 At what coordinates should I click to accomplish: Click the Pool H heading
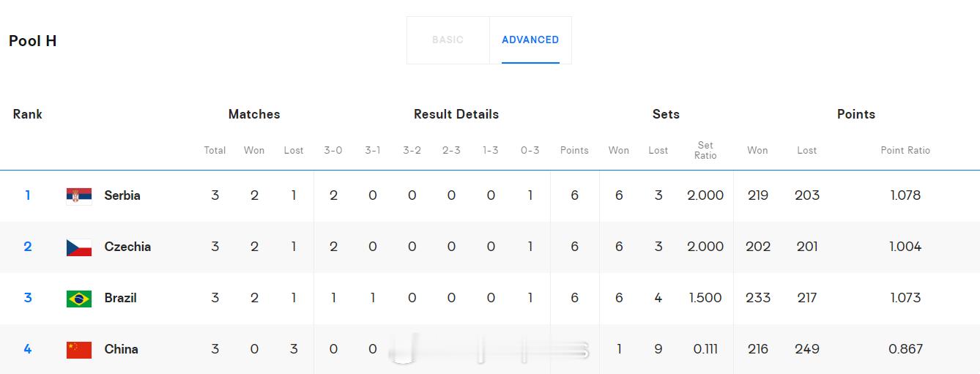pos(33,41)
